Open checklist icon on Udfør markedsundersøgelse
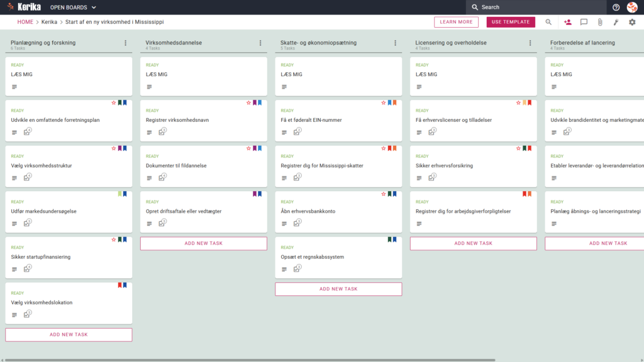The image size is (644, 362). [x=28, y=223]
